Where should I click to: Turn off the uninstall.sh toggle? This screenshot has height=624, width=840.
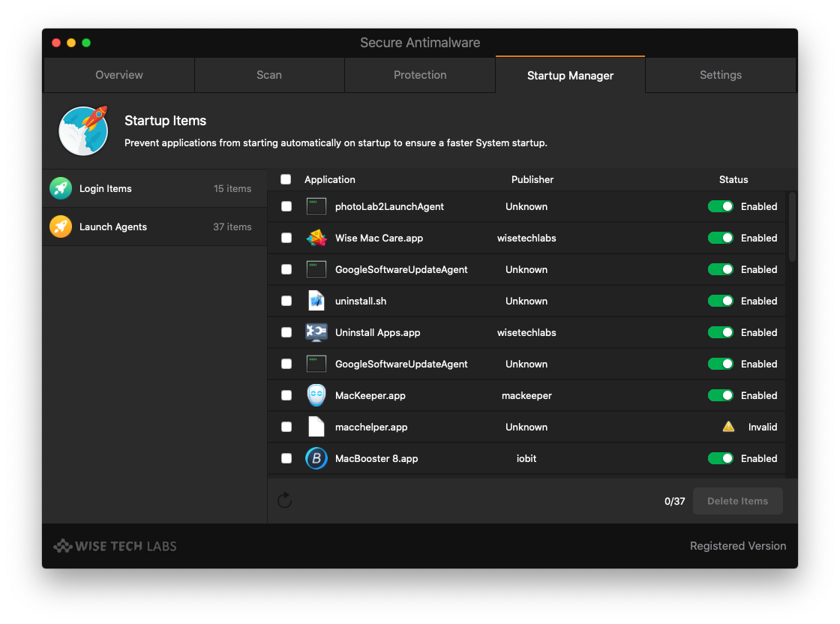(x=720, y=301)
